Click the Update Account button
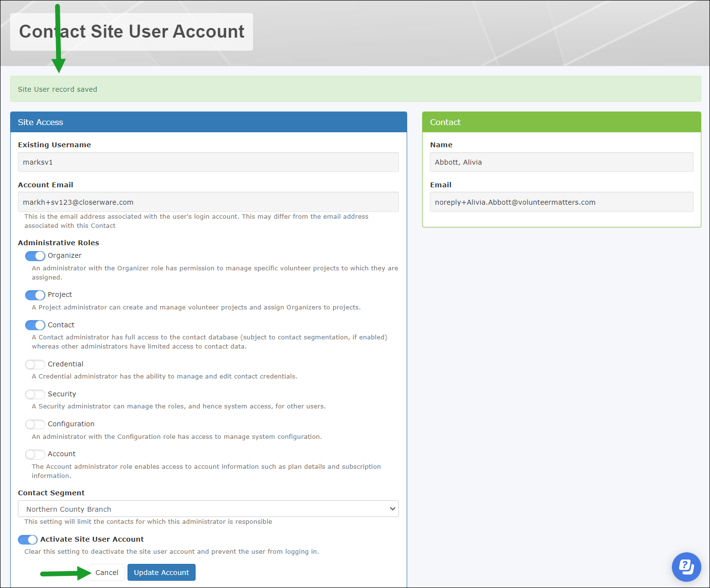The image size is (710, 588). coord(161,573)
